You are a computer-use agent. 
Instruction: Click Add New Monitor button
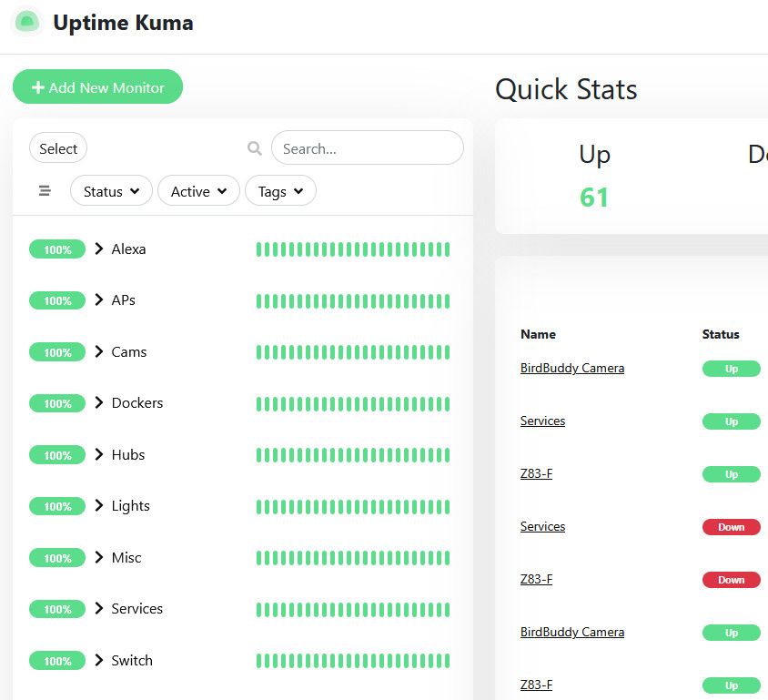pyautogui.click(x=98, y=87)
